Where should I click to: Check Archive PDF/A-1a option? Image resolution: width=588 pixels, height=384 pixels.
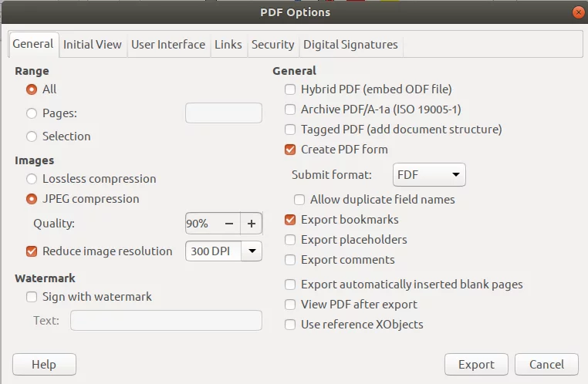coord(290,109)
